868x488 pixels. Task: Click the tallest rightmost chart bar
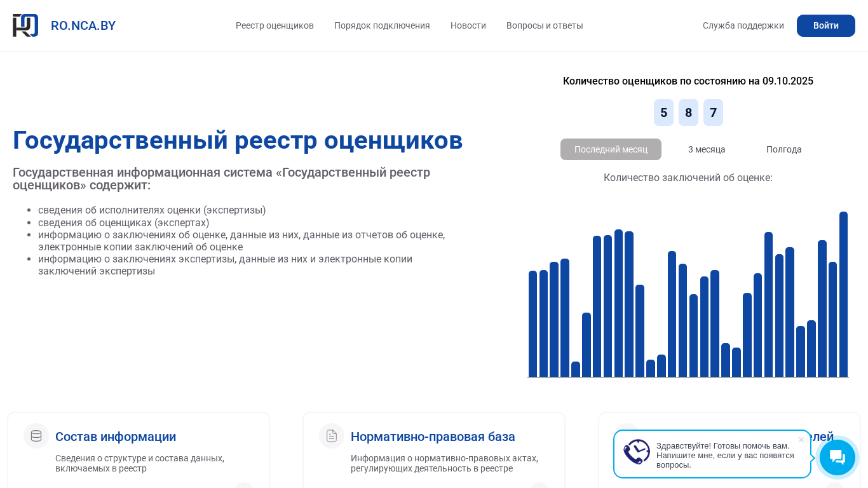(x=843, y=294)
